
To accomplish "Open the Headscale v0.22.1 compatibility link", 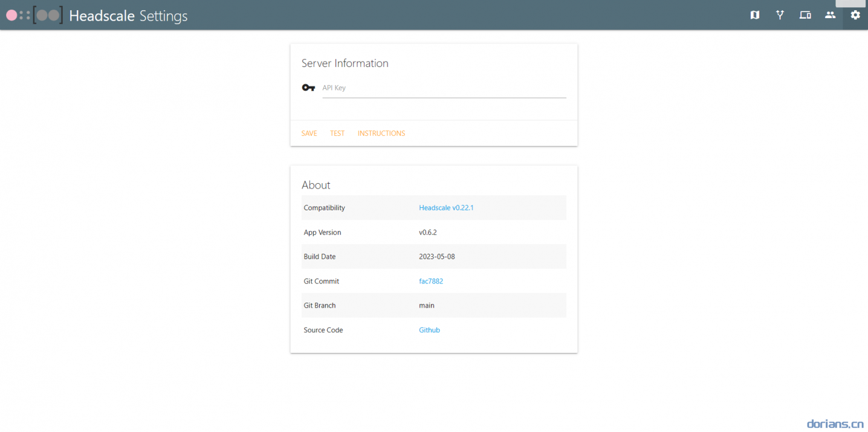I will click(x=446, y=208).
